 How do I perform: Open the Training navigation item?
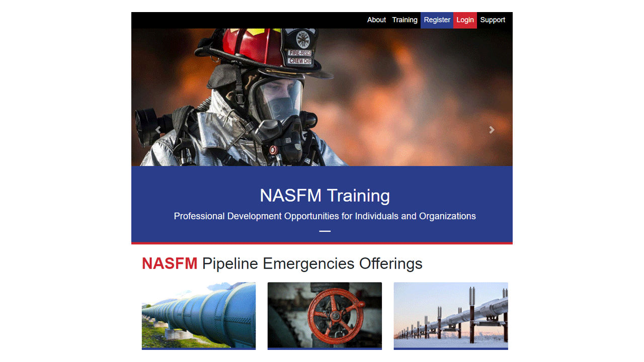tap(405, 20)
